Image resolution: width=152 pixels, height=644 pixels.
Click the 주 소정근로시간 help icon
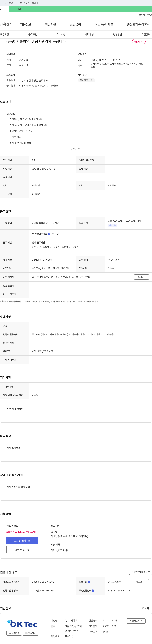(49, 234)
